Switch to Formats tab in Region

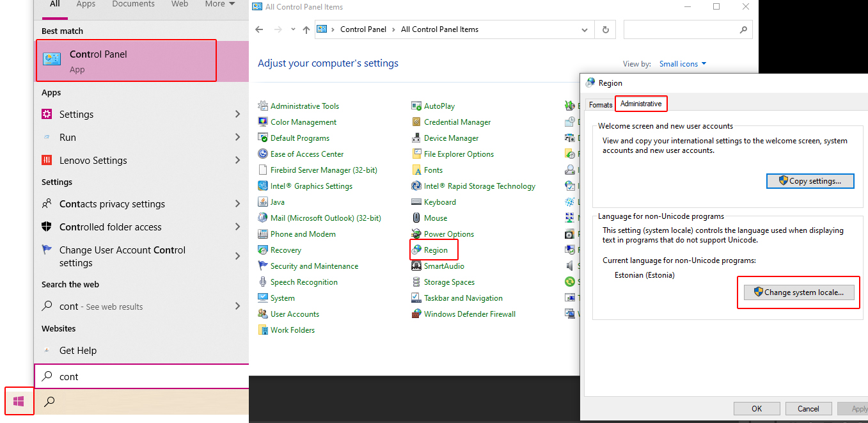(601, 104)
